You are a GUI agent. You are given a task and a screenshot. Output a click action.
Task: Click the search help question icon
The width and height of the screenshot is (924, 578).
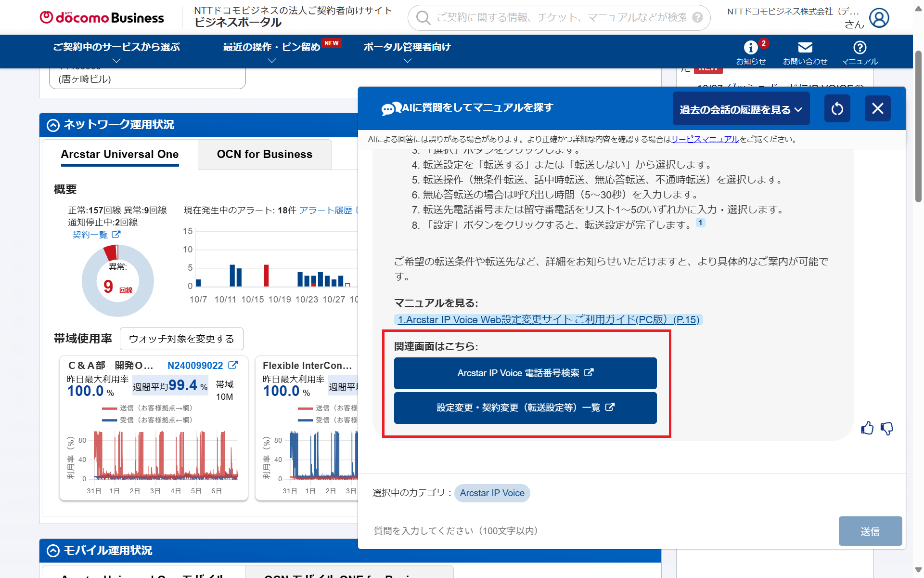[697, 18]
